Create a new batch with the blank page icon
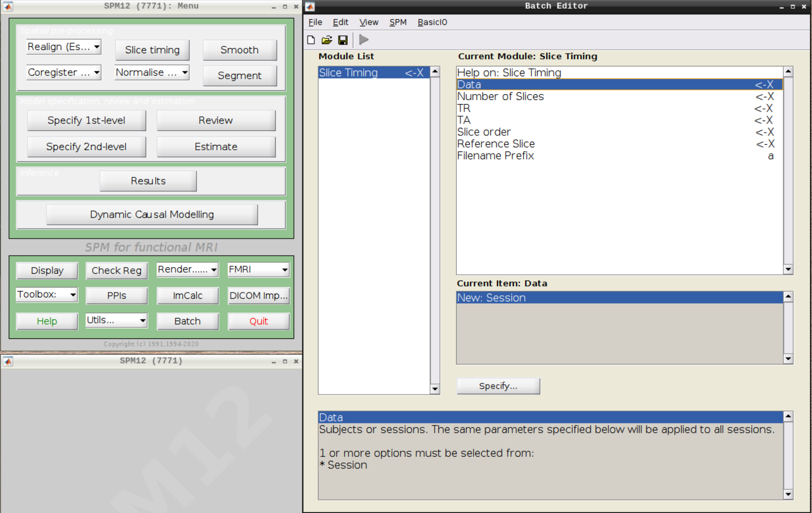Screen dimensions: 812x513 311,40
